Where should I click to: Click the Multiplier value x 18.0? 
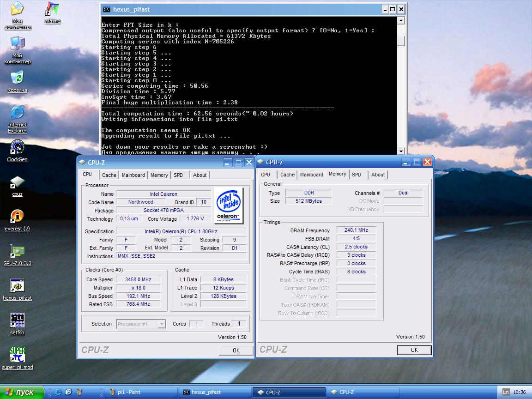(138, 288)
